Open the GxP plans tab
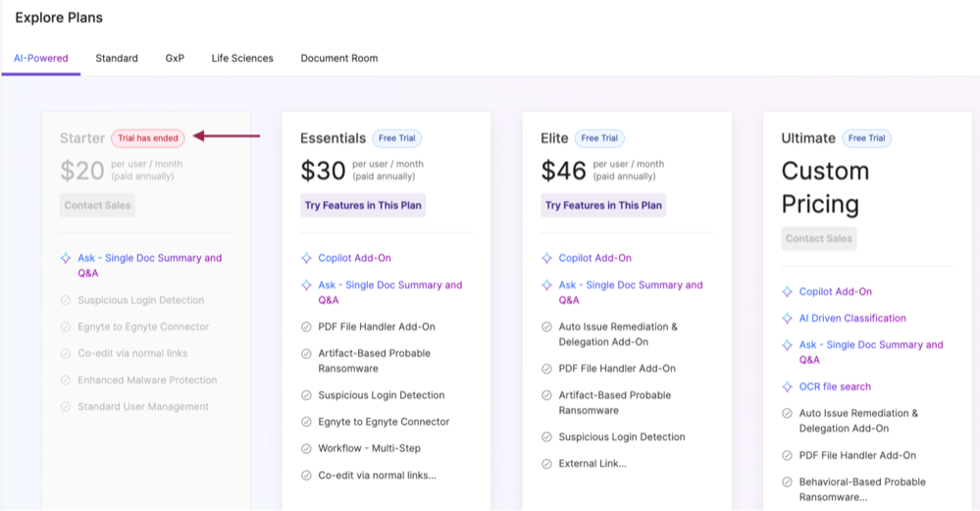This screenshot has height=511, width=980. click(175, 59)
